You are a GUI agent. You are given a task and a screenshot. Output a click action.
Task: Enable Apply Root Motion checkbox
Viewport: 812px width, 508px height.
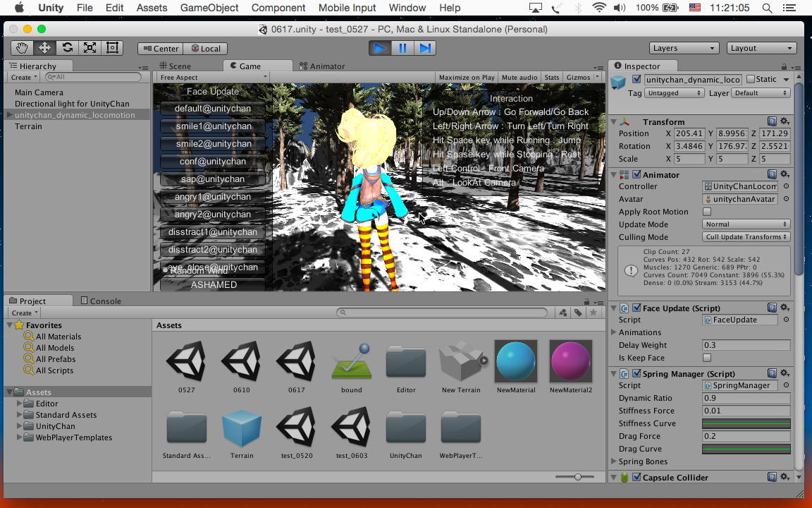pos(707,212)
